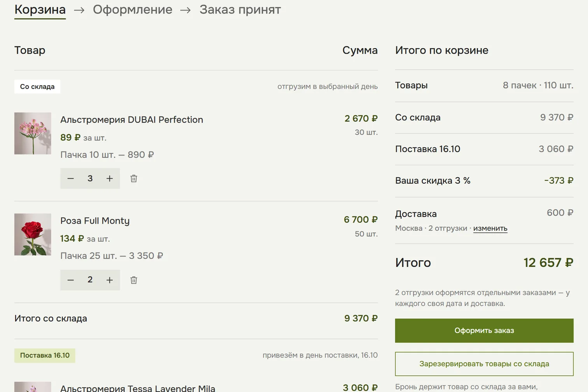Click Зарезервировать товары со склада button
Viewport: 588px width, 392px height.
484,364
